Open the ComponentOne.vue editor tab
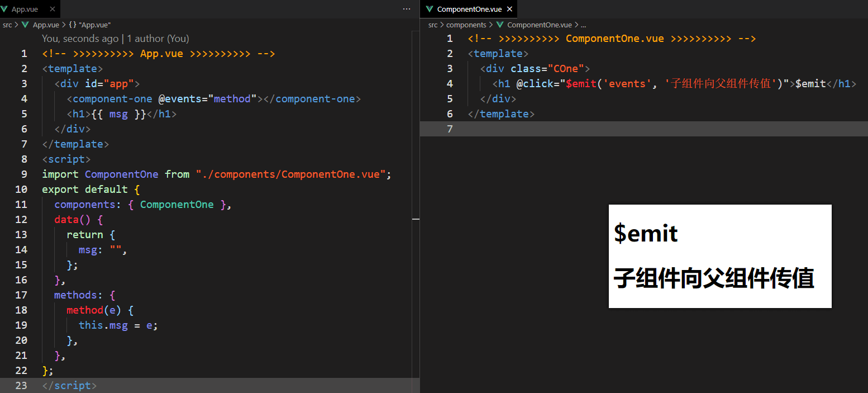The image size is (868, 393). (x=469, y=9)
